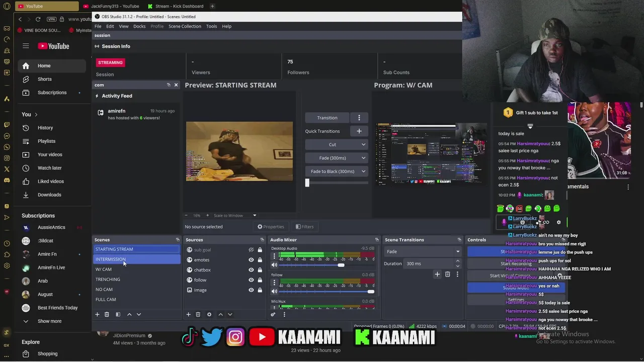Open the preview Scale to Window dropdown

point(235,216)
